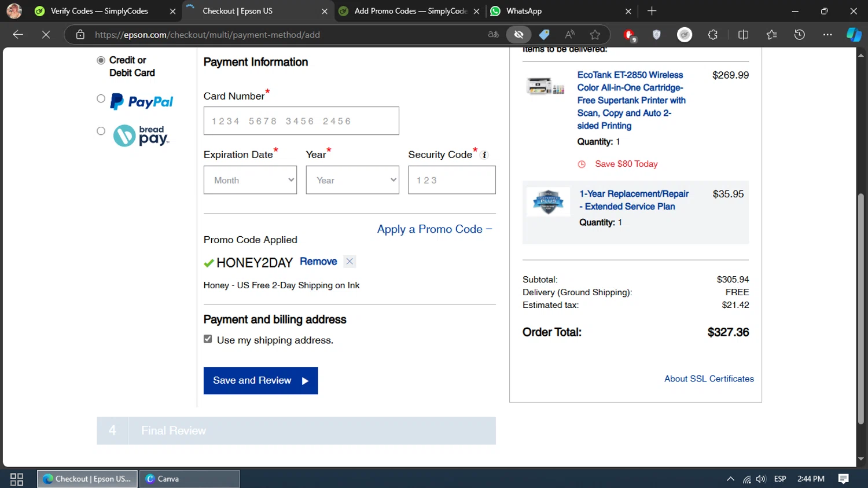Open the shopping price tag icon

(x=545, y=35)
